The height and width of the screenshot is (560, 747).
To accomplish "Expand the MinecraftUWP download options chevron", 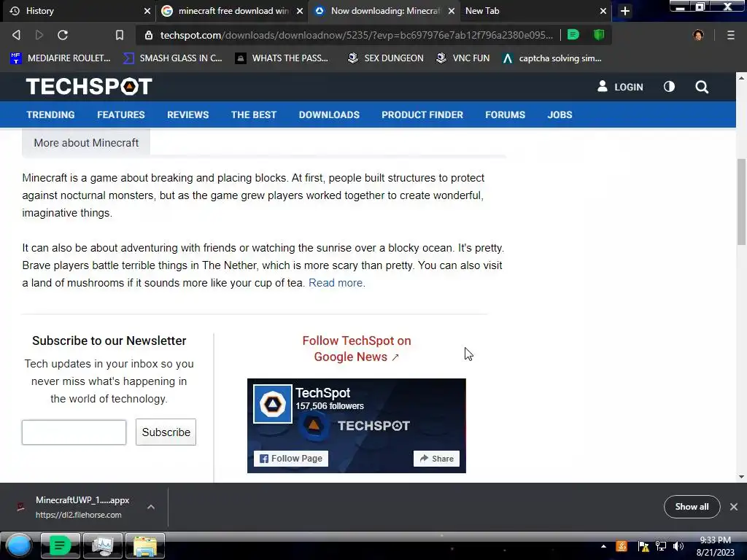I will pos(151,507).
